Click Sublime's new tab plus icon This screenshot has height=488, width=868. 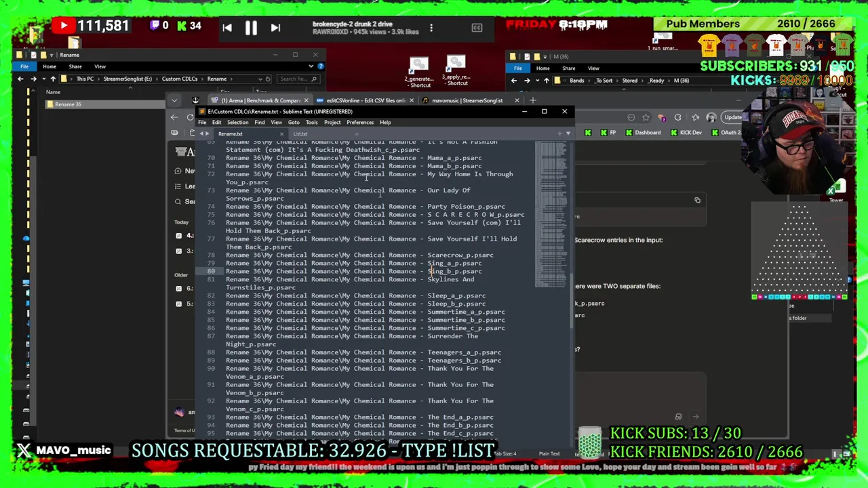(559, 134)
